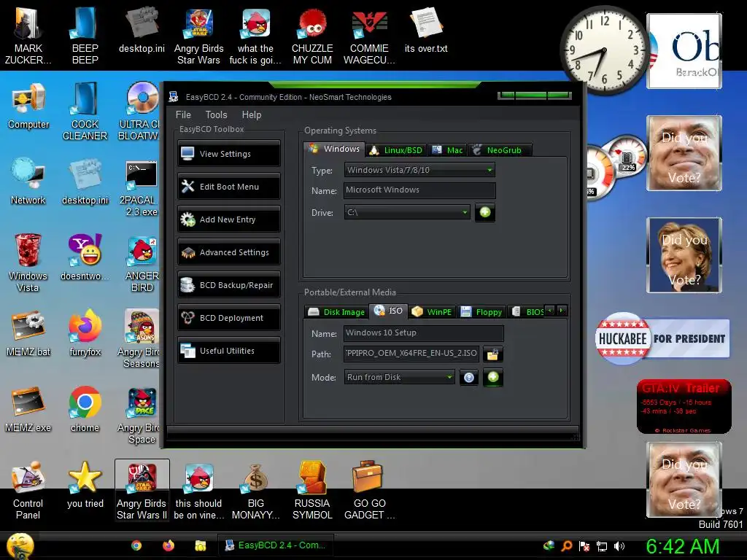Switch to the WinPE tab
Viewport: 747px width, 560px height.
(432, 312)
